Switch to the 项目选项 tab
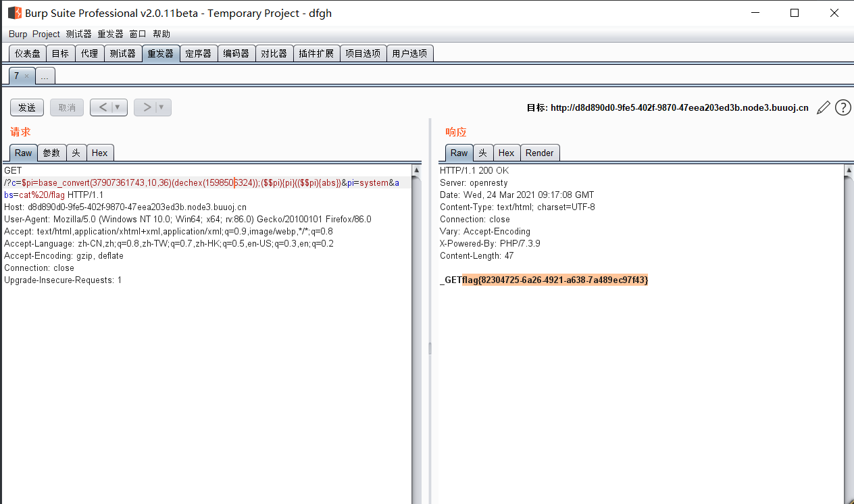This screenshot has width=854, height=504. coord(363,53)
